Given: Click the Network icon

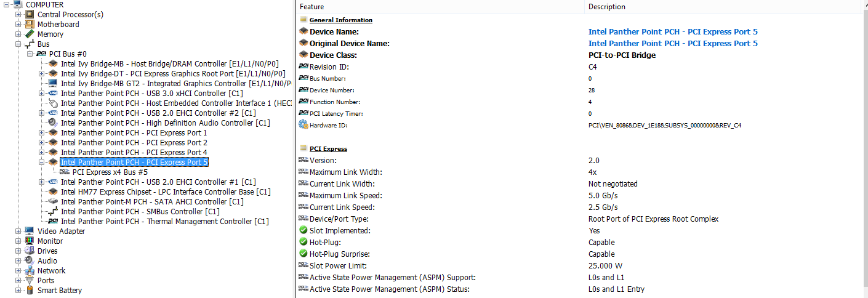Looking at the screenshot, I should click(x=30, y=270).
